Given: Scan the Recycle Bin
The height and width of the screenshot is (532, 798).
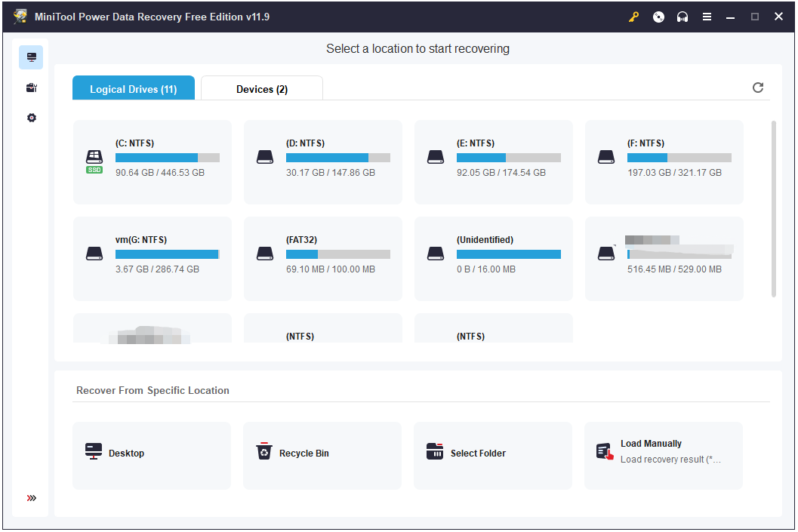Looking at the screenshot, I should coord(322,454).
